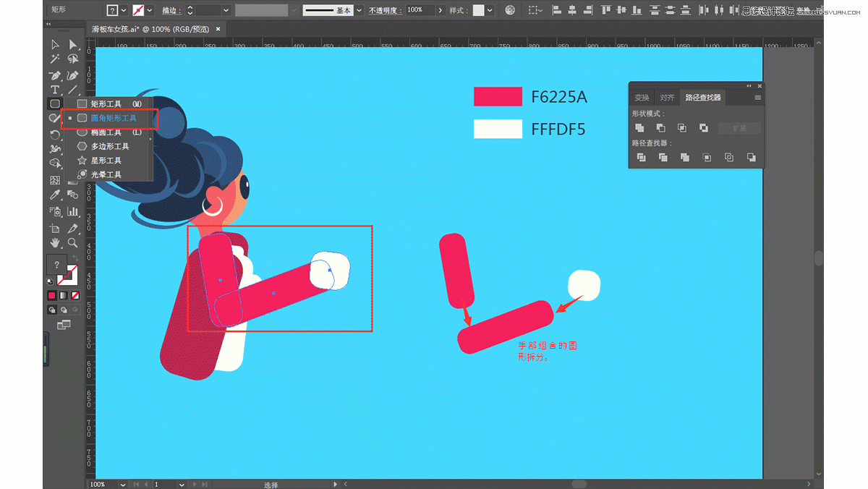Click the 描边 stroke label link

pos(171,10)
